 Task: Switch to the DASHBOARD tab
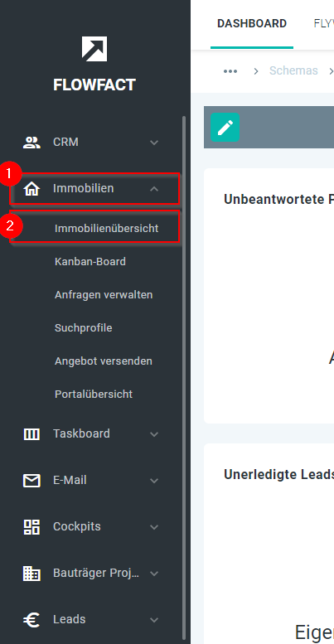252,24
